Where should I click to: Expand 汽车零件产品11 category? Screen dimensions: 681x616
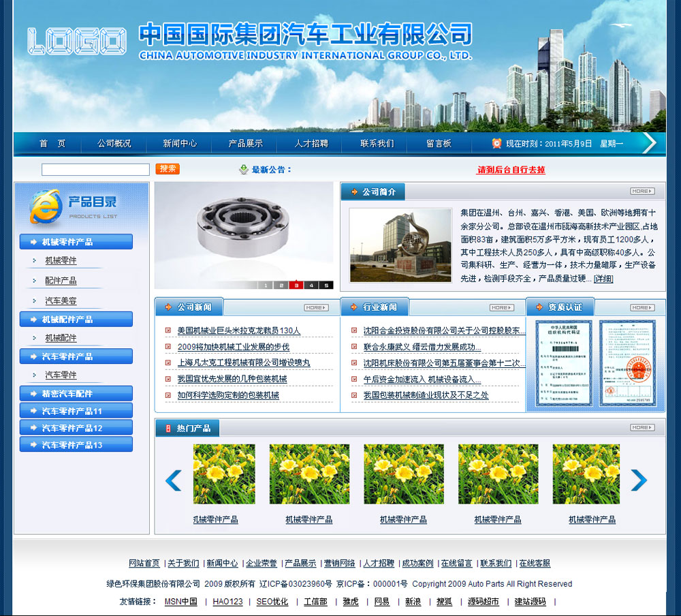76,411
